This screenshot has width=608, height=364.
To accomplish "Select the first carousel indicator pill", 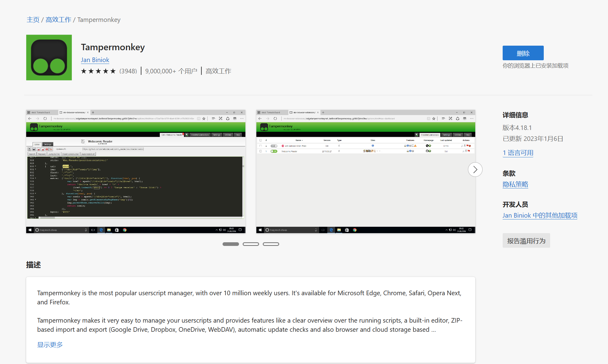I will tap(230, 244).
